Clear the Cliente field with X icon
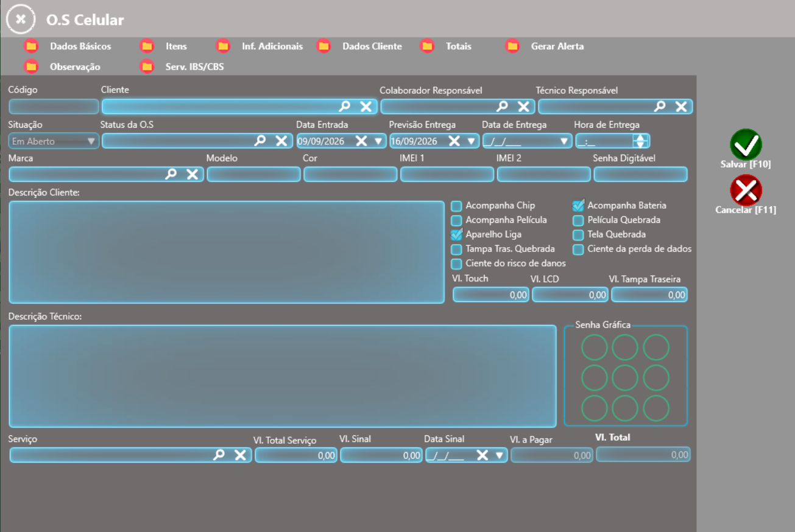Image resolution: width=795 pixels, height=532 pixels. coord(366,107)
